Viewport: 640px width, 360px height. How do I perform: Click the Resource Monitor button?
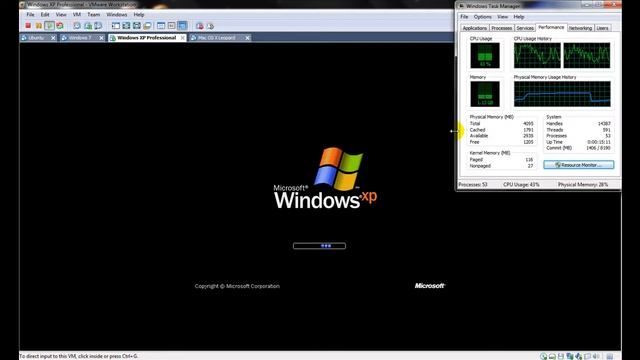(578, 165)
